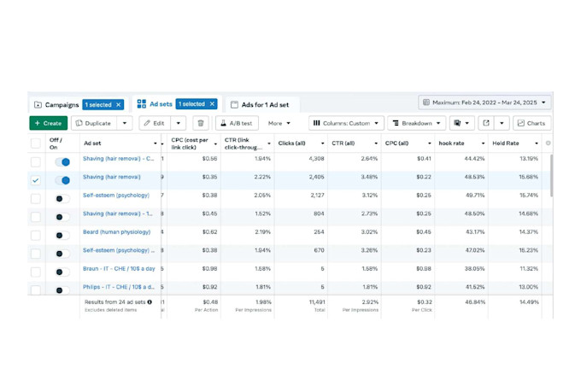
Task: Open Columns: Custom dropdown
Action: click(346, 123)
